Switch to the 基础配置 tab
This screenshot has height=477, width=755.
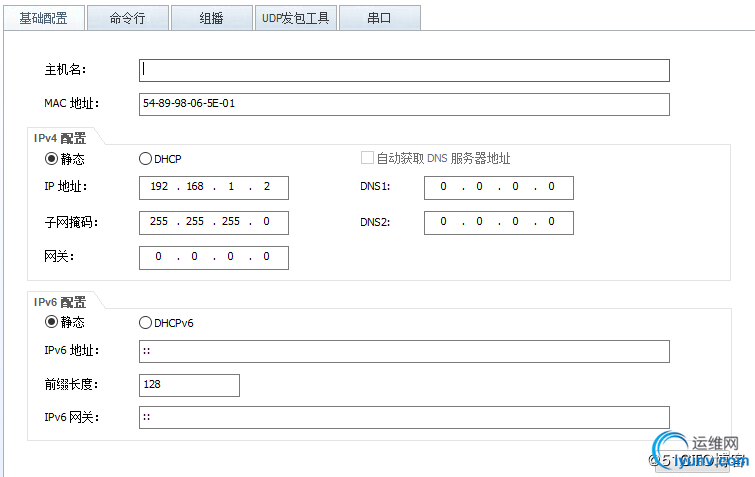point(44,18)
